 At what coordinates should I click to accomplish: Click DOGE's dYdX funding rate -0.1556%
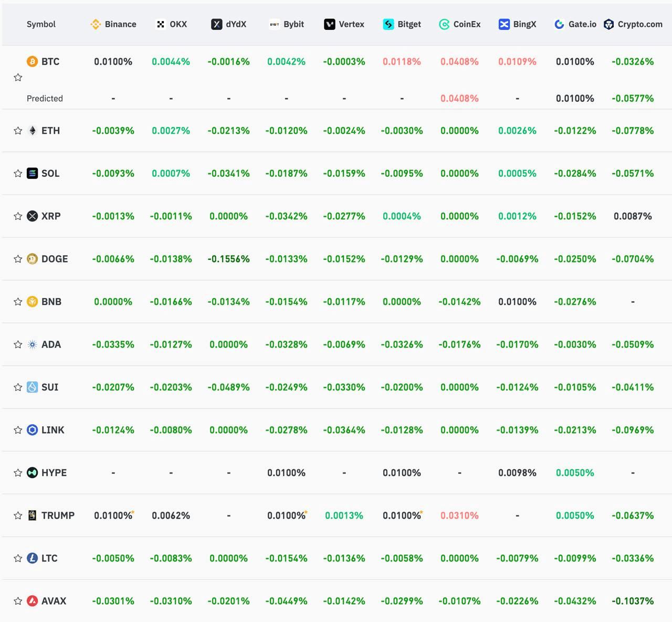229,259
